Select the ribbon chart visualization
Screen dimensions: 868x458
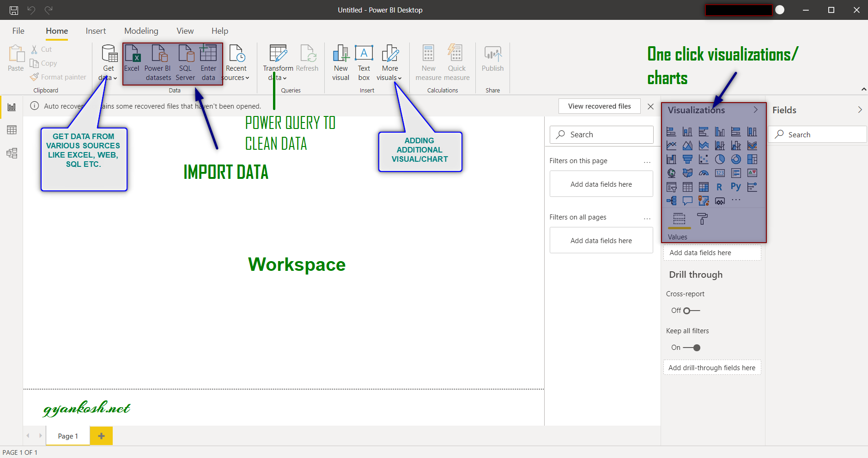click(752, 146)
